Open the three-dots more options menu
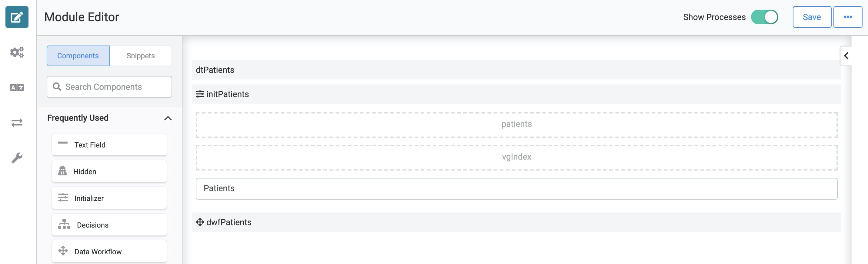868x264 pixels. (848, 17)
